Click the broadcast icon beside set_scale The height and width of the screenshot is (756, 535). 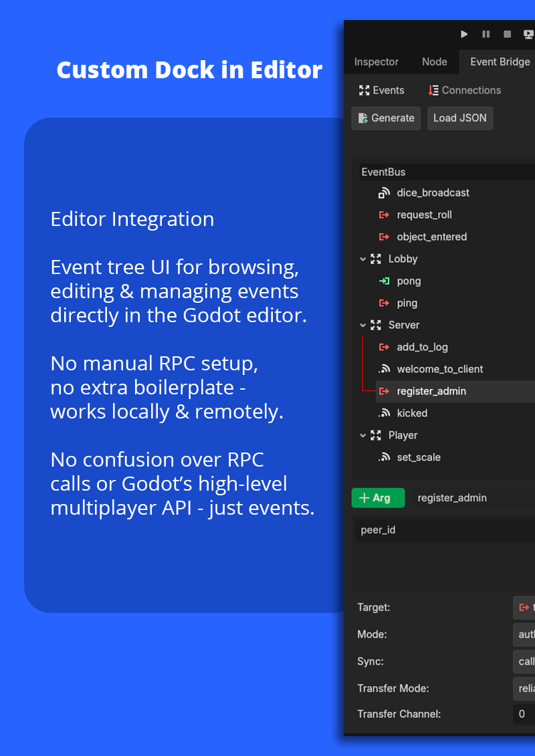(x=384, y=458)
